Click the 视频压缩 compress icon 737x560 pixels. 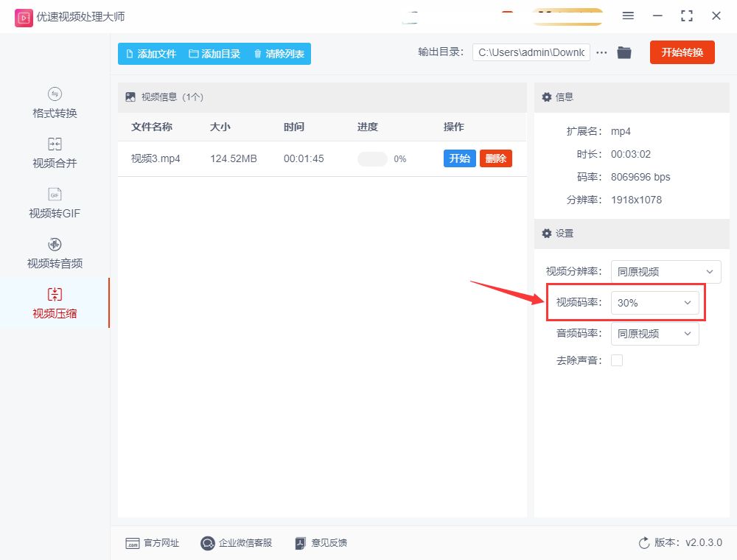pyautogui.click(x=55, y=294)
